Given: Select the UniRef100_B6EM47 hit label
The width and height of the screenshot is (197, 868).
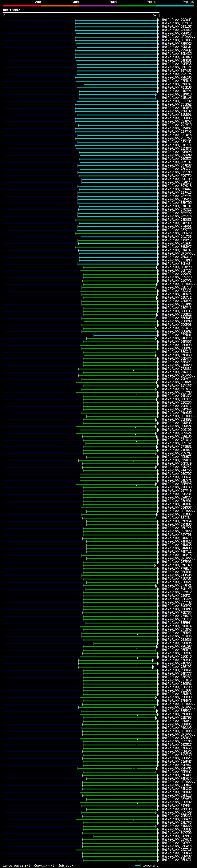Looking at the screenshot, I should [177, 785].
